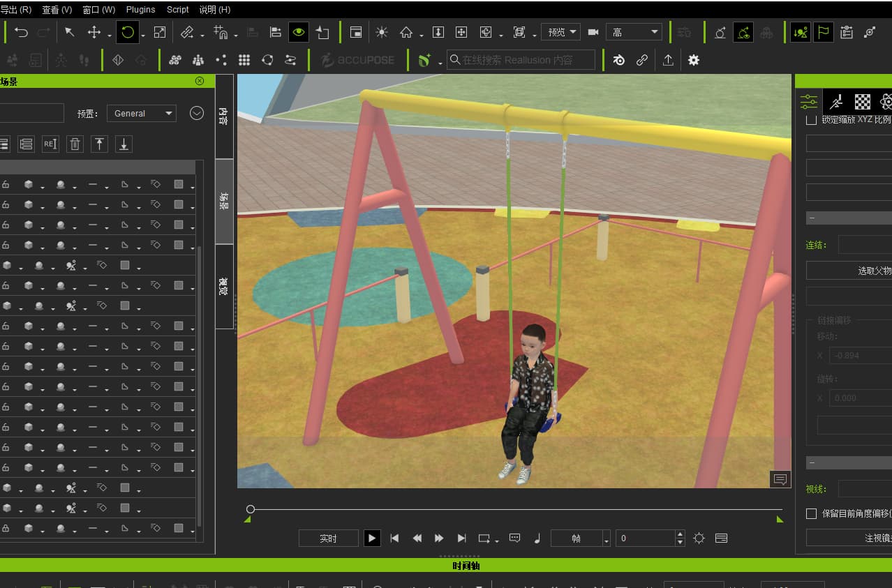This screenshot has width=892, height=588.
Task: Enable the 锁定缩放 XYZ checkbox
Action: [x=811, y=119]
